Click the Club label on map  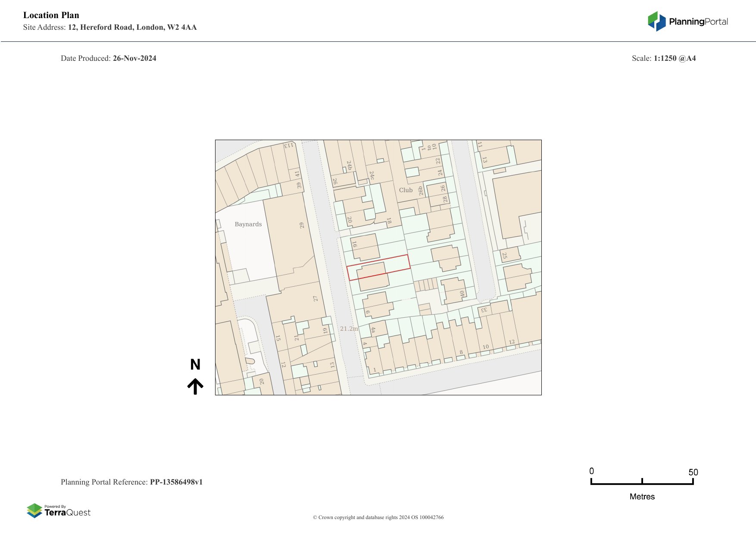tap(406, 190)
